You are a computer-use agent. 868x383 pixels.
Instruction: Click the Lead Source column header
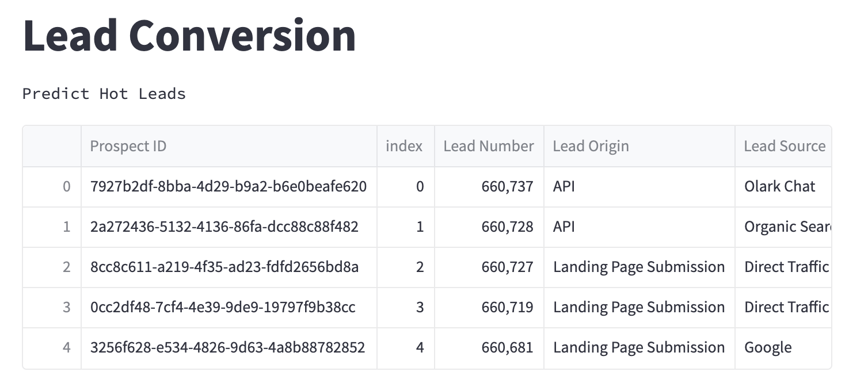(x=783, y=146)
